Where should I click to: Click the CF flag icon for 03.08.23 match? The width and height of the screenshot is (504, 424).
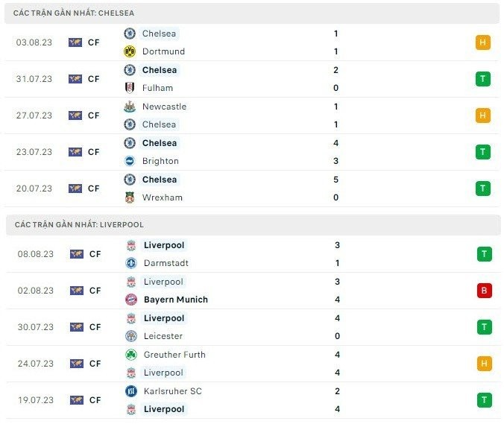click(75, 42)
